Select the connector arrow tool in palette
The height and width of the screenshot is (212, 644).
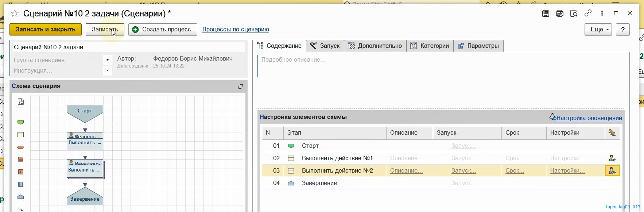click(x=21, y=209)
